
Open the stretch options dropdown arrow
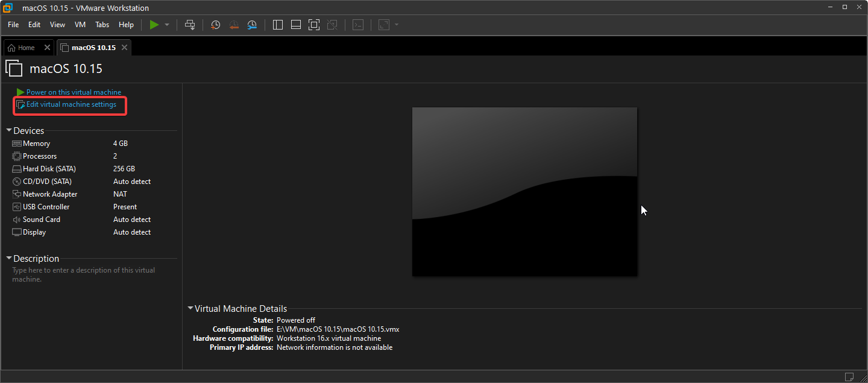(397, 25)
